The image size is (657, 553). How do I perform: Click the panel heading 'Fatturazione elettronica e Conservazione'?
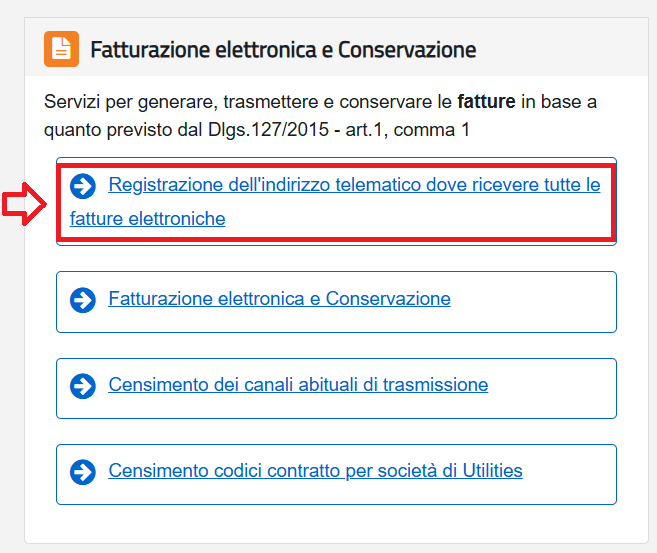tap(283, 50)
